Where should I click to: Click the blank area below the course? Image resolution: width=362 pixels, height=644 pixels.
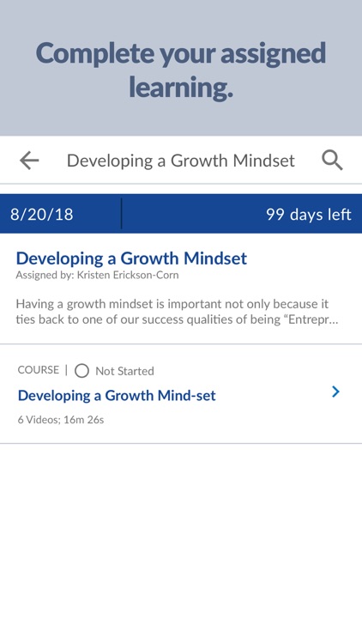181,544
